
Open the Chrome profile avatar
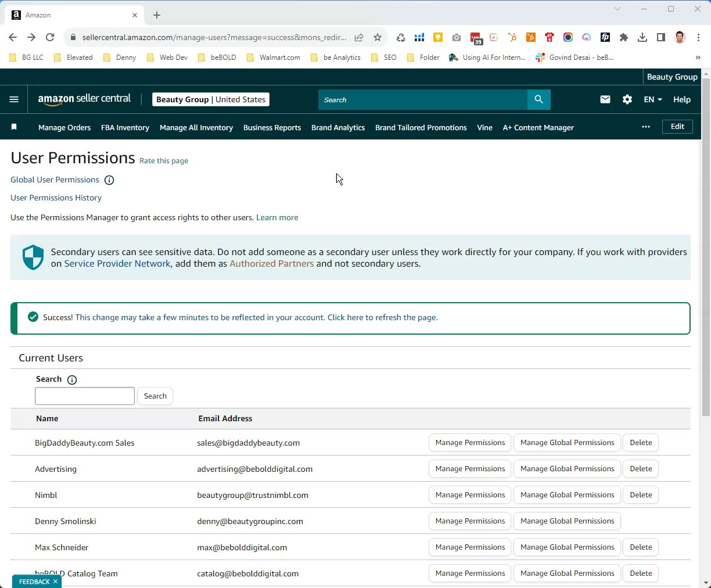coord(680,37)
